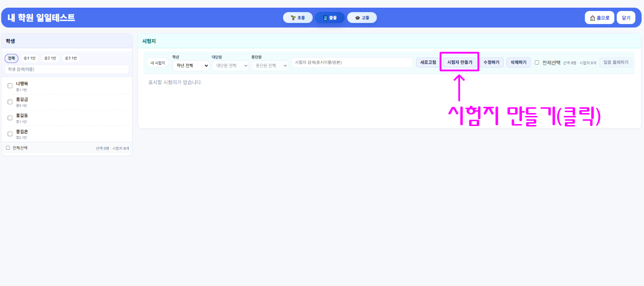This screenshot has width=644, height=286.
Task: Click the 닫기 button in header
Action: pos(626,18)
